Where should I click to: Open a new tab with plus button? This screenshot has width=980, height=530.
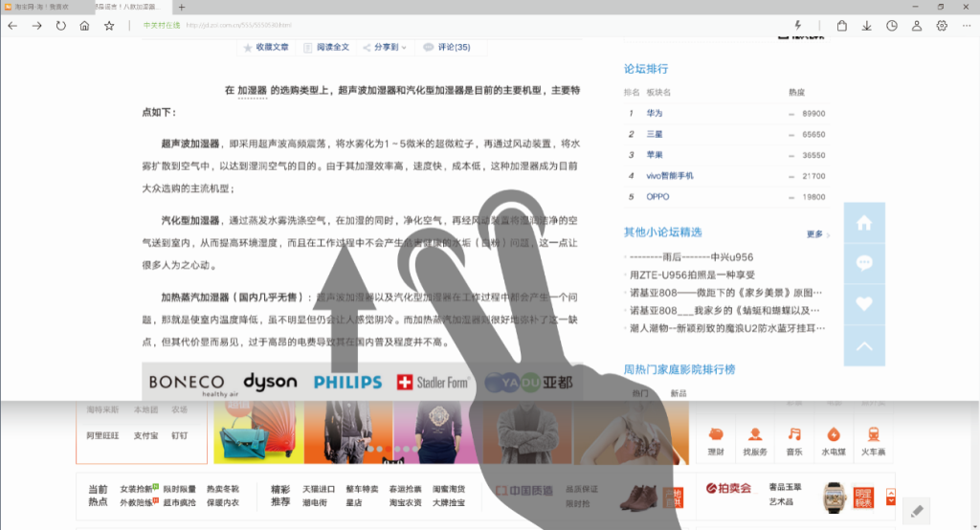coord(182,7)
